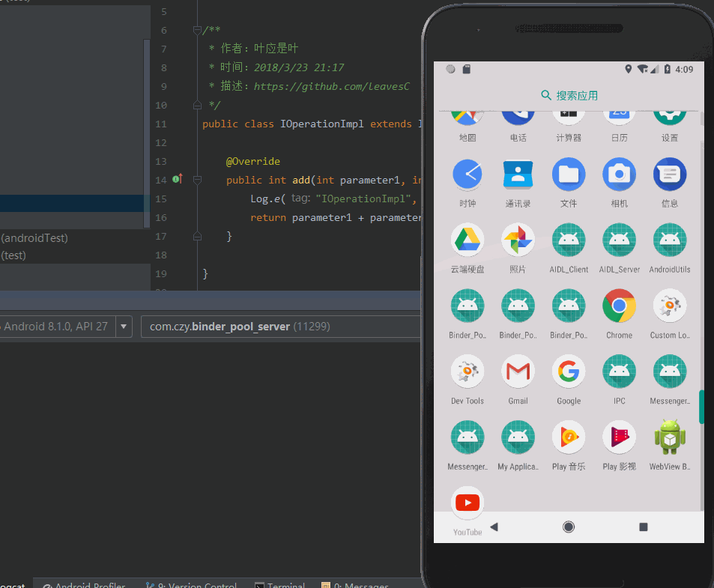This screenshot has width=714, height=588.
Task: Collapse the Javadoc comment fold at line 6
Action: [197, 31]
